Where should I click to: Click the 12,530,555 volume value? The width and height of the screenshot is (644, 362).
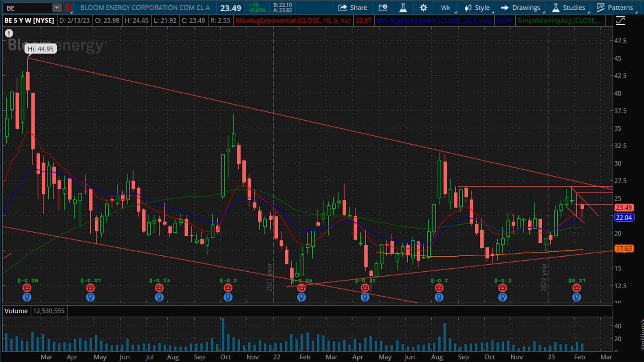click(x=49, y=311)
